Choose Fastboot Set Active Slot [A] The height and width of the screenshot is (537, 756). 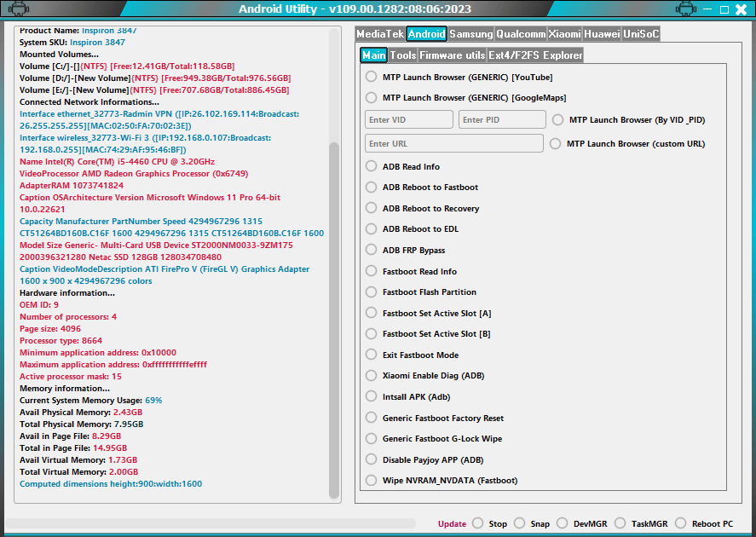(371, 312)
